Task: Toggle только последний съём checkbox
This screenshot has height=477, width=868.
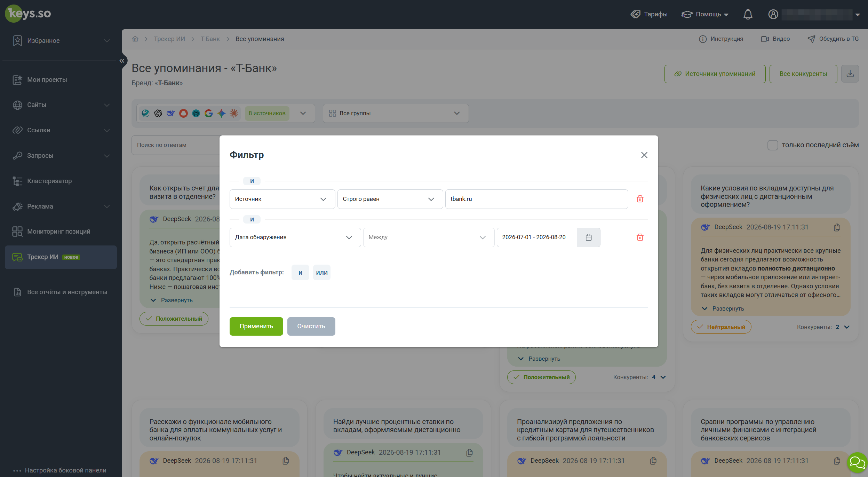Action: click(772, 145)
